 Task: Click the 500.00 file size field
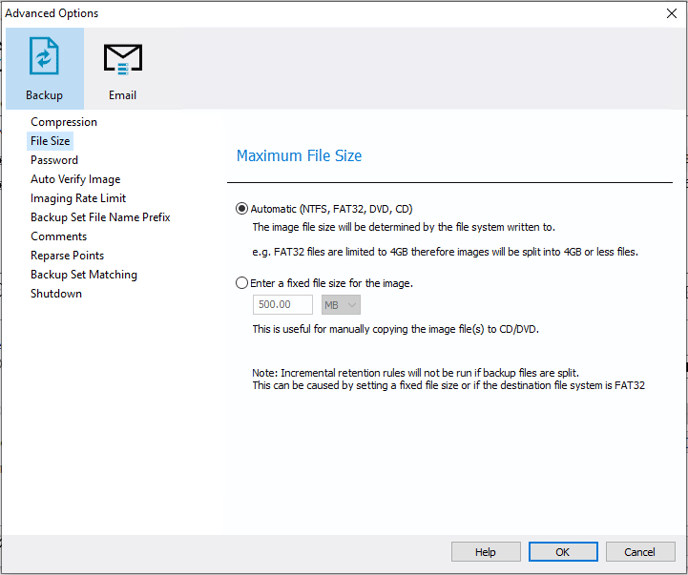[x=283, y=305]
